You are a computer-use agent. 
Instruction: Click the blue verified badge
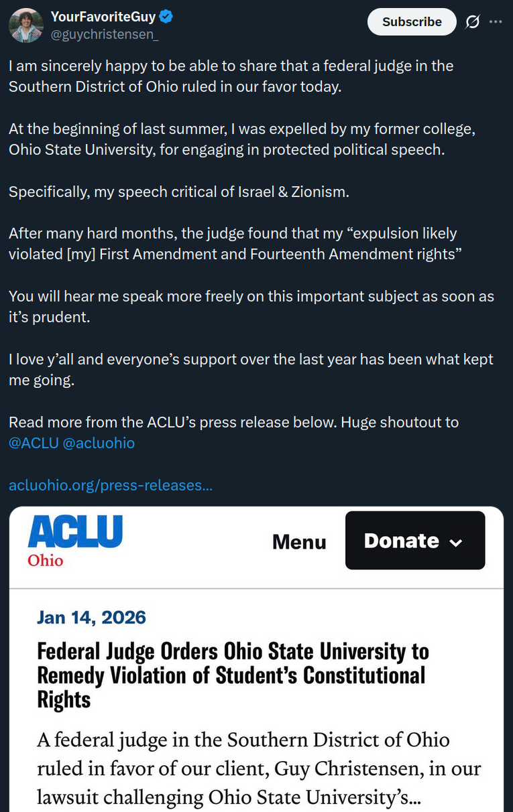166,17
